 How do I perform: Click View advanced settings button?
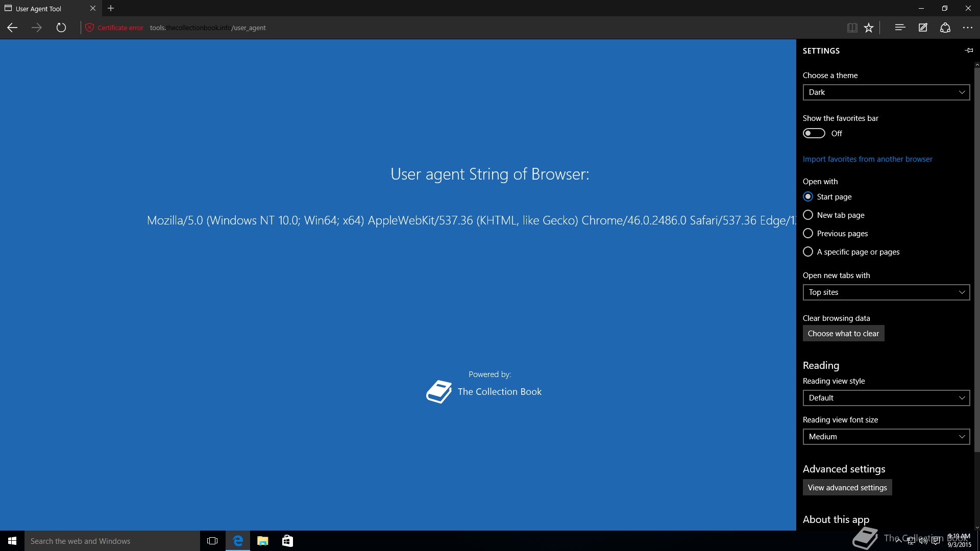pyautogui.click(x=847, y=488)
